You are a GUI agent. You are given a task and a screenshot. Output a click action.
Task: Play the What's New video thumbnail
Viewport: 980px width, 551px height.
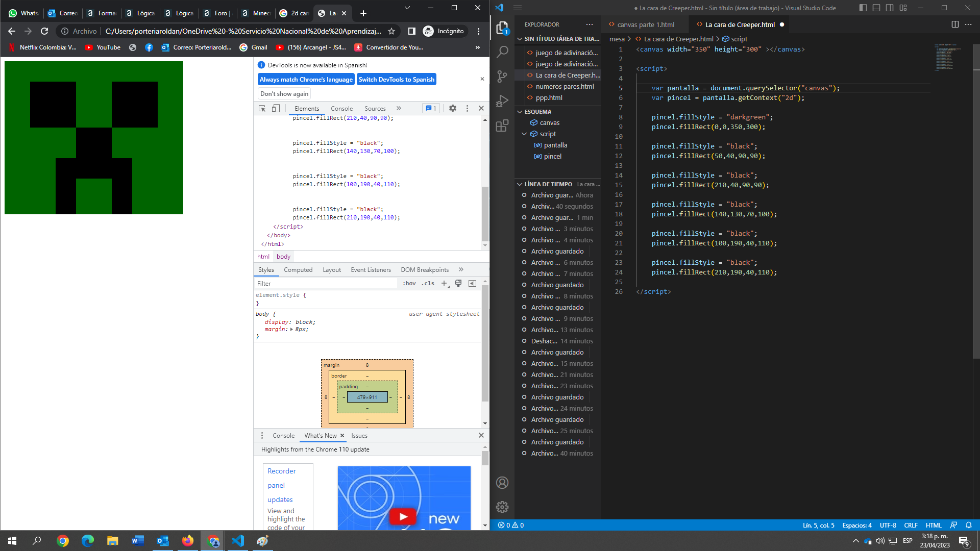click(403, 516)
